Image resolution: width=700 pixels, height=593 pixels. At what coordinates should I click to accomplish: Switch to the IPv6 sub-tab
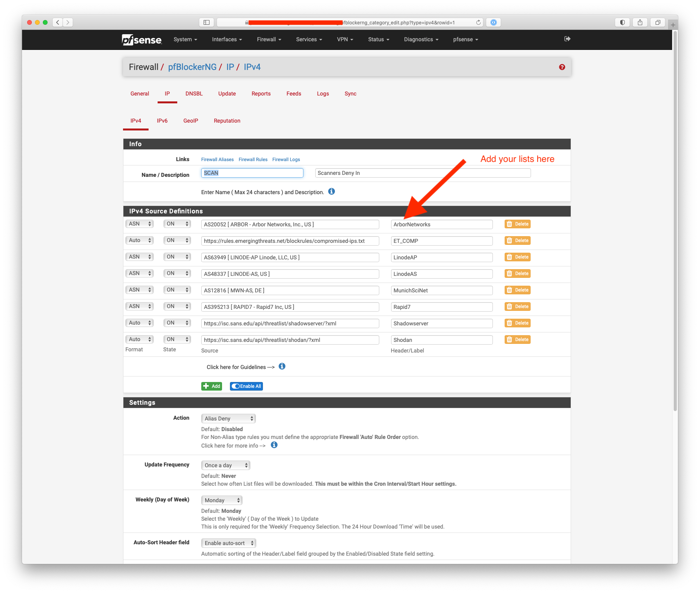[x=162, y=121]
